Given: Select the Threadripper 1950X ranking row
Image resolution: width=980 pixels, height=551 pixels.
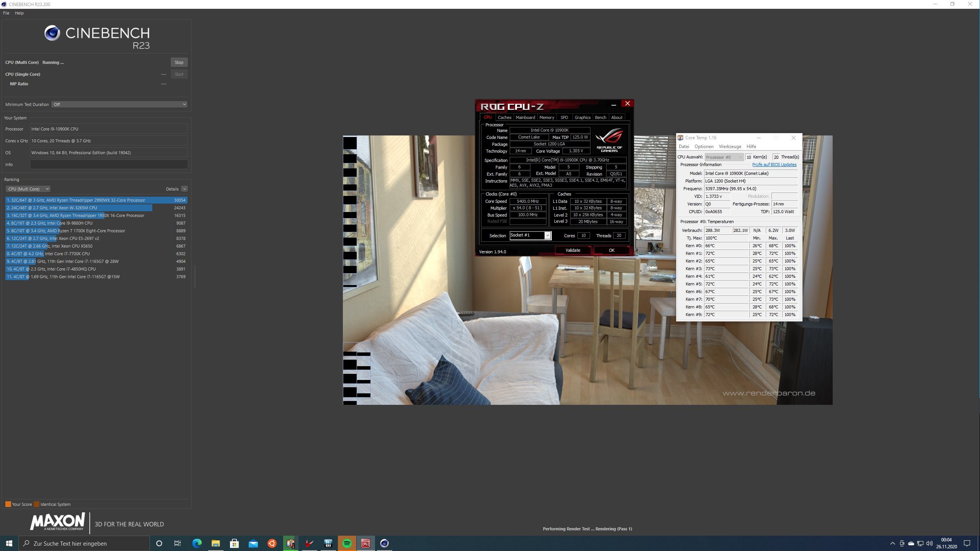Looking at the screenshot, I should tap(96, 215).
